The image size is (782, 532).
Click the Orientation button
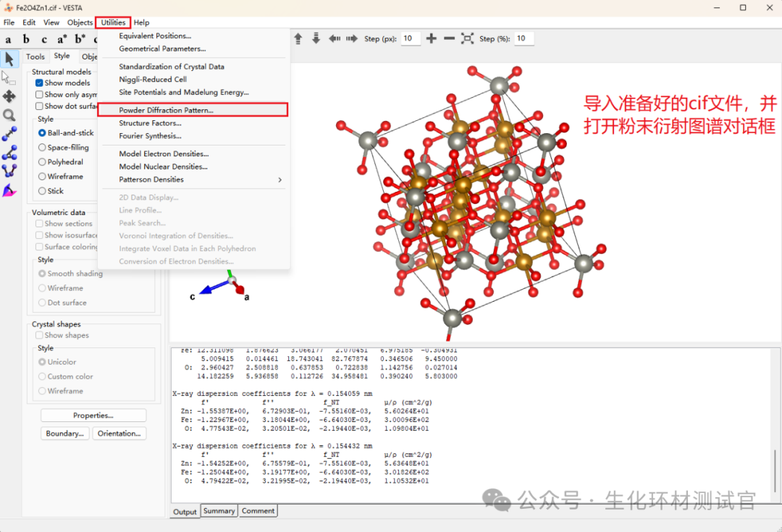point(119,434)
